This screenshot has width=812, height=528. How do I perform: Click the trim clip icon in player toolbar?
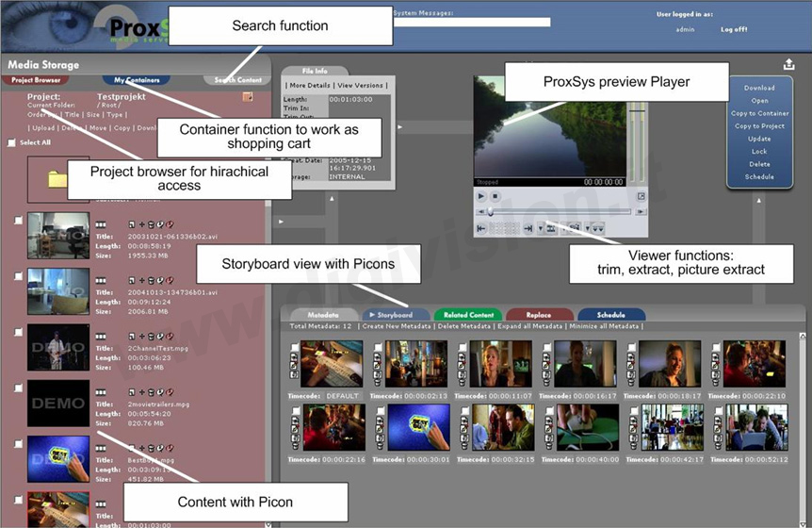pos(551,228)
